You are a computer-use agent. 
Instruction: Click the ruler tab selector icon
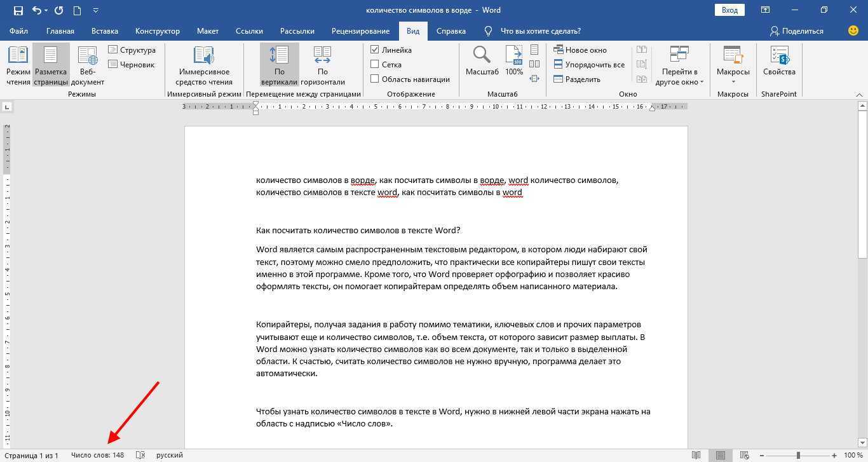6,107
